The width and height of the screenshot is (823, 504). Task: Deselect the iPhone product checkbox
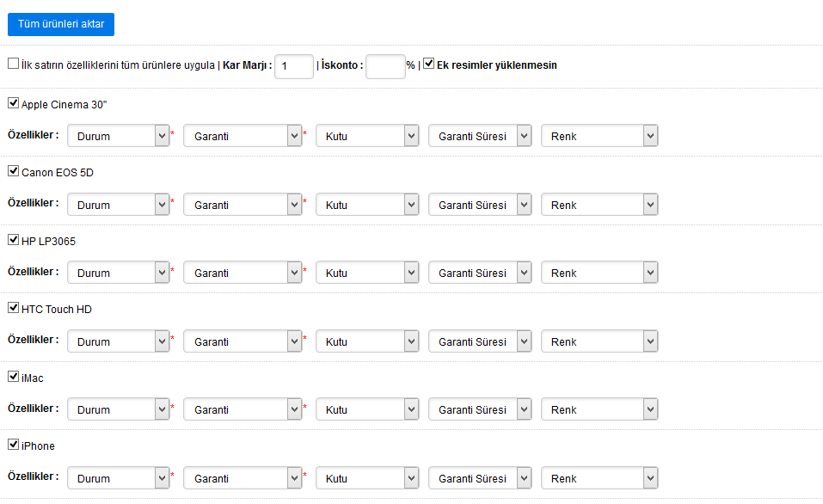click(x=13, y=445)
